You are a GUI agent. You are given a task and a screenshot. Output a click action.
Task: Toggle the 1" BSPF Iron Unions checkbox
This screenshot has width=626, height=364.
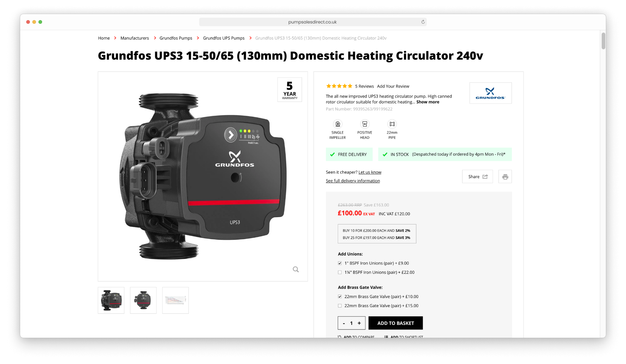click(340, 263)
